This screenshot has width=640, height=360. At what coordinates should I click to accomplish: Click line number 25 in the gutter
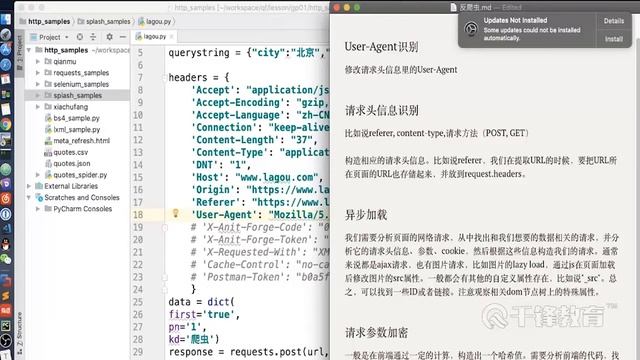pos(138,302)
